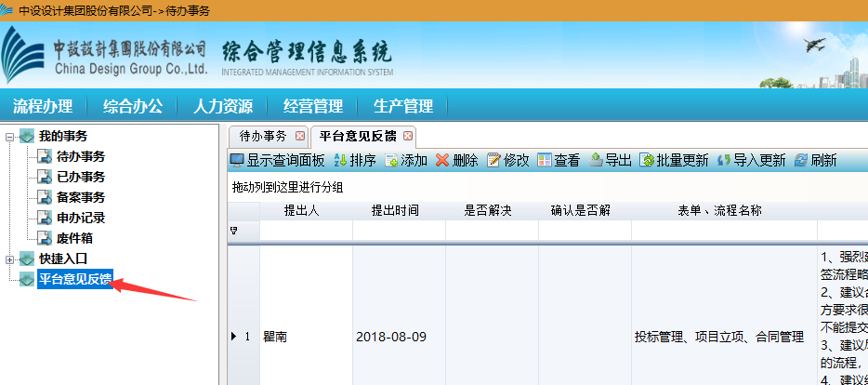Expand the row 1 arrow indicator
This screenshot has width=868, height=385.
coord(233,337)
